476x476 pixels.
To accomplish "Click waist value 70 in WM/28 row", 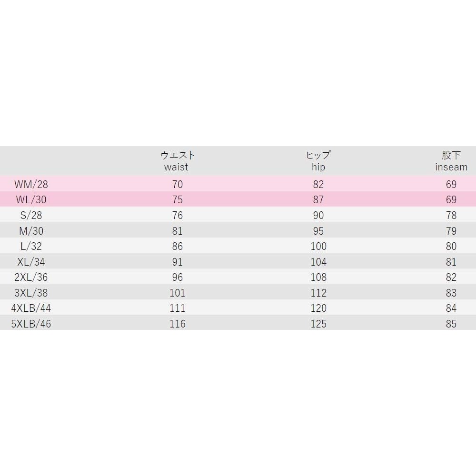I will [177, 184].
